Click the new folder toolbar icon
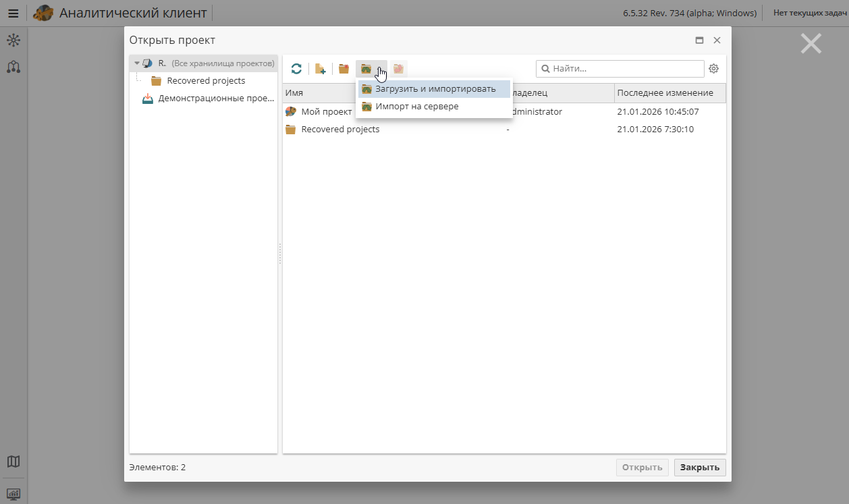The width and height of the screenshot is (849, 504). pos(344,68)
